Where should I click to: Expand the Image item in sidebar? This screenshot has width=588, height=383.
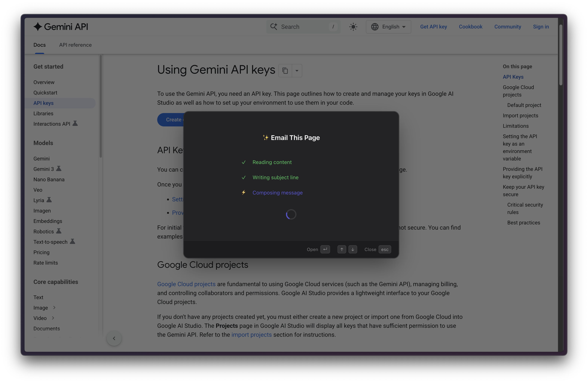pos(54,308)
